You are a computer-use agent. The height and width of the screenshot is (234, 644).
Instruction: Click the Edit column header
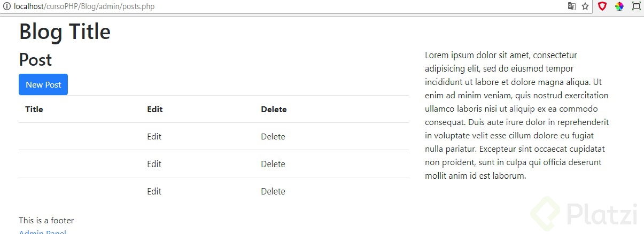click(x=155, y=110)
